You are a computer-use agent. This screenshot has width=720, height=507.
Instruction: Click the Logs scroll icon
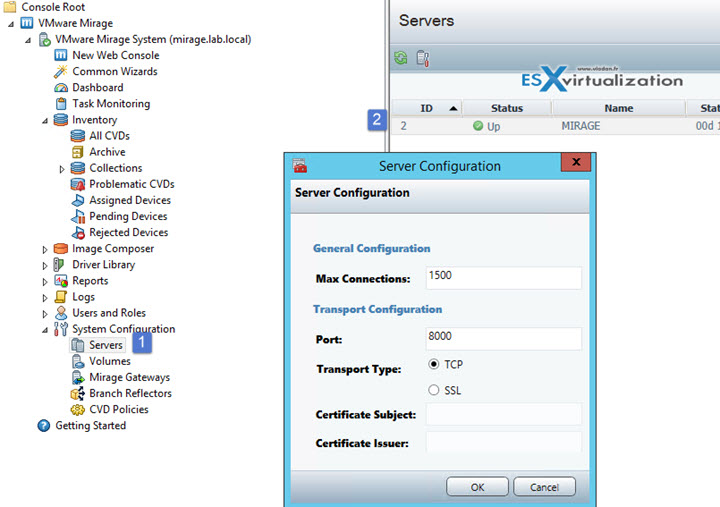[x=61, y=297]
